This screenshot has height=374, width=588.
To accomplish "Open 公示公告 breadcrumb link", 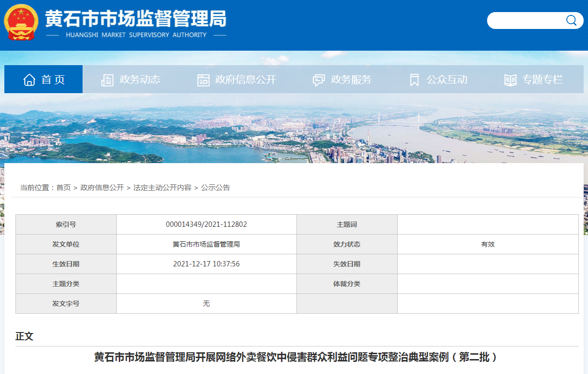I will click(215, 188).
